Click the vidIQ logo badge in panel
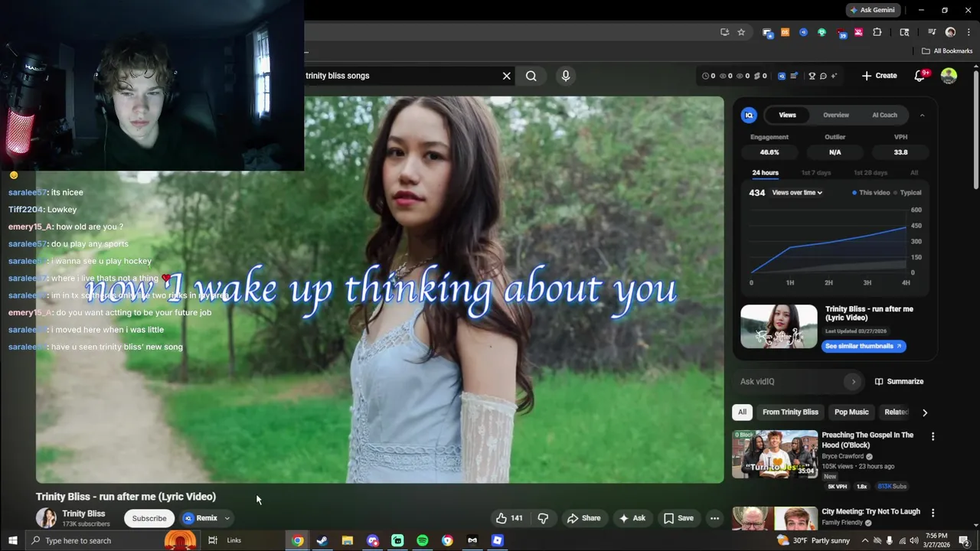 tap(749, 115)
